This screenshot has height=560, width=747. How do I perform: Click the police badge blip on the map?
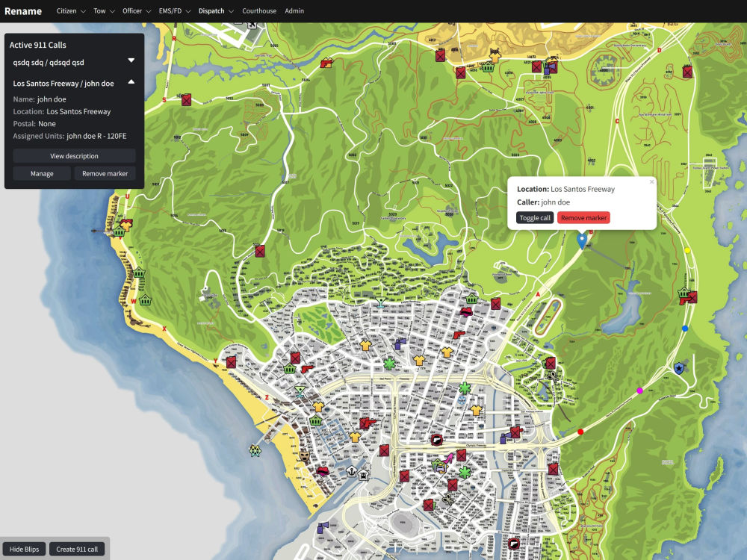tap(678, 367)
